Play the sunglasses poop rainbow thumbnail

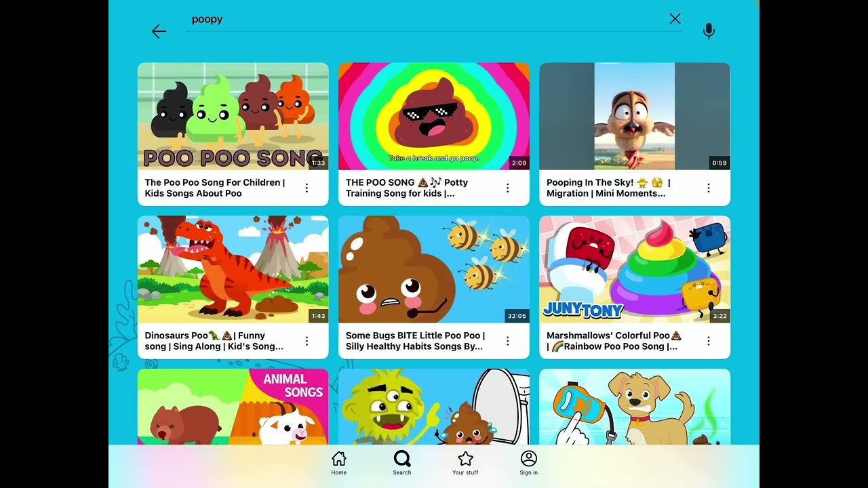pyautogui.click(x=434, y=117)
